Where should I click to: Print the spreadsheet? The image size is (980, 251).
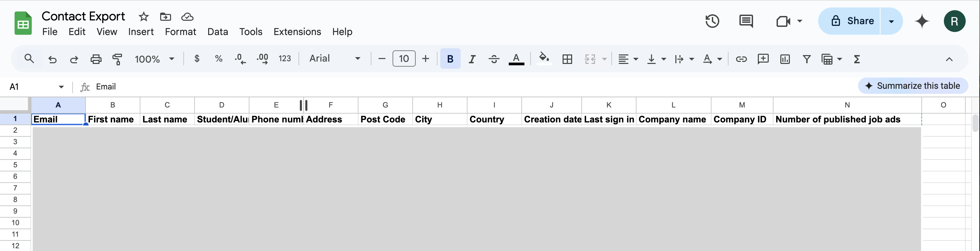96,59
